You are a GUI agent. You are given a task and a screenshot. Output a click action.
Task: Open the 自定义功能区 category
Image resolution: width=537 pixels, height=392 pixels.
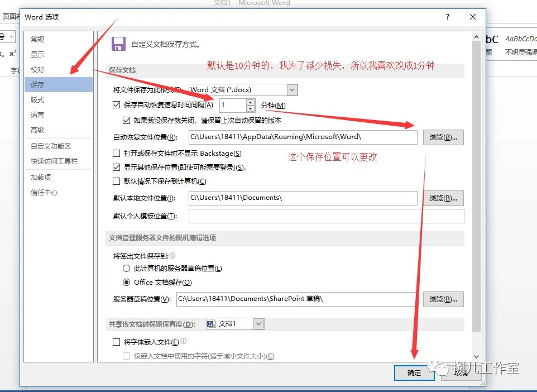[x=59, y=146]
